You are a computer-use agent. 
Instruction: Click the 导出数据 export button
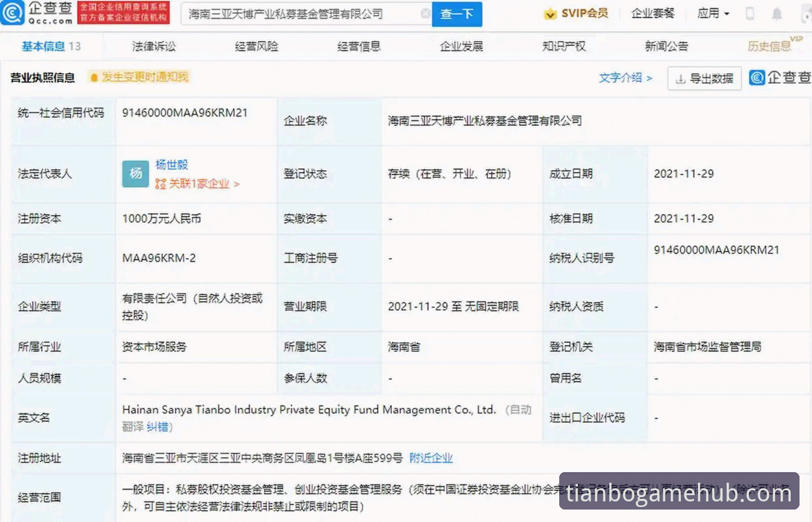(x=705, y=79)
